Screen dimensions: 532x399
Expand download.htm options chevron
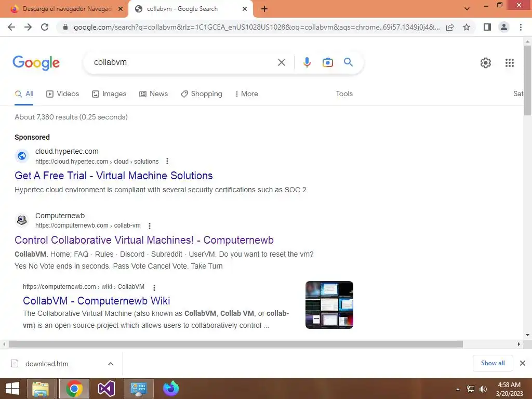point(110,364)
